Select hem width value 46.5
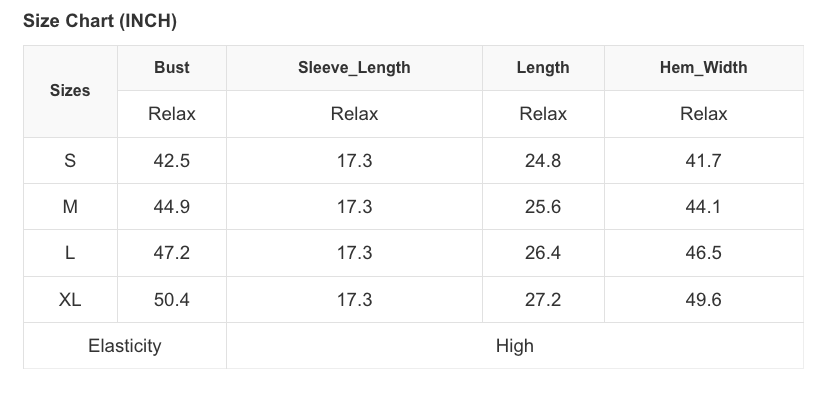 703,253
